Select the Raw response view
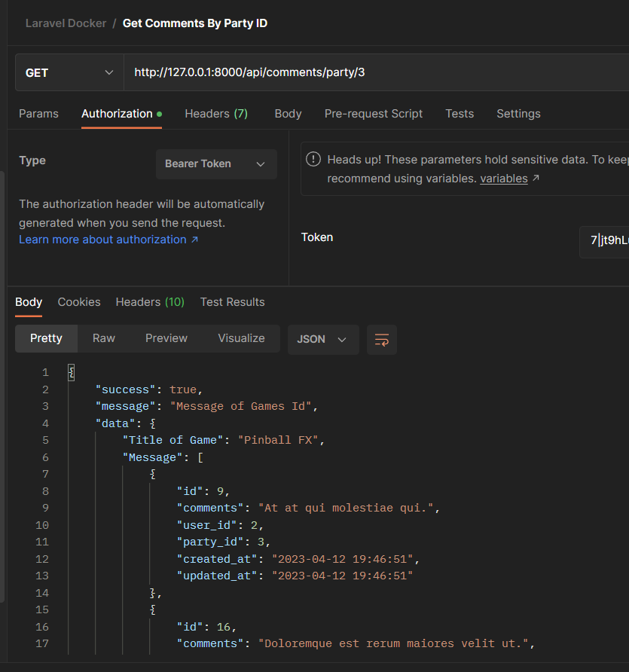The height and width of the screenshot is (672, 629). (103, 338)
